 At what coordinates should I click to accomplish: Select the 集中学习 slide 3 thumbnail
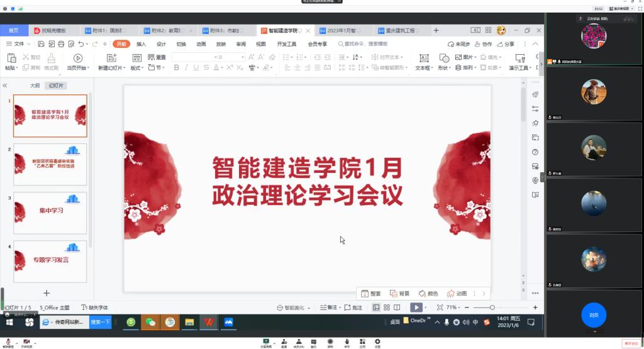pos(50,213)
